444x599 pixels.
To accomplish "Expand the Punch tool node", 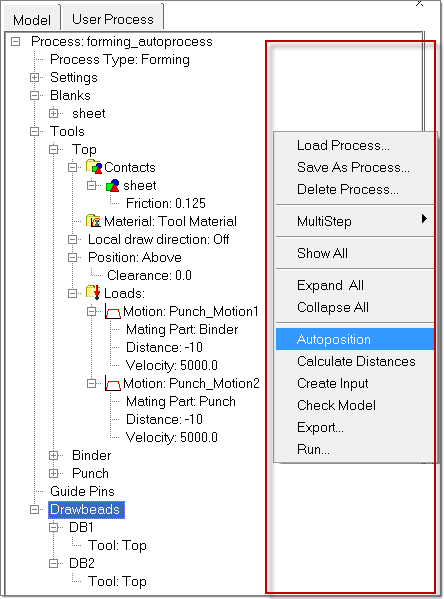I will (53, 473).
